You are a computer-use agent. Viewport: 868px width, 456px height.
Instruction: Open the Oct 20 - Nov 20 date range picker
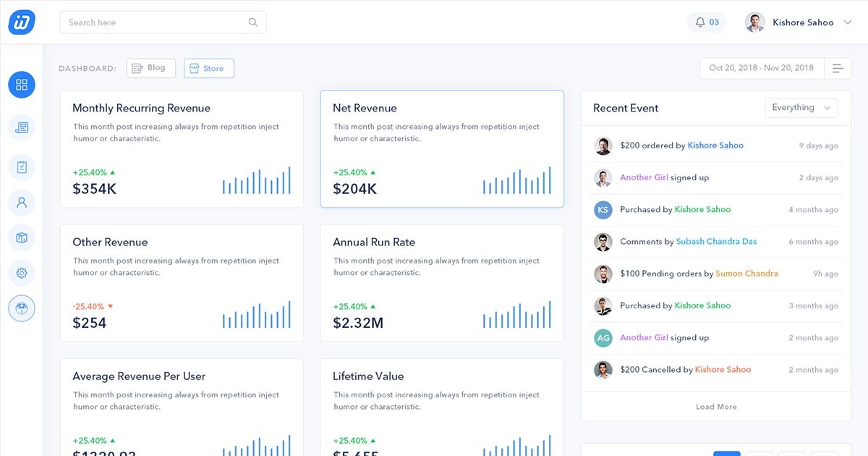[x=762, y=68]
